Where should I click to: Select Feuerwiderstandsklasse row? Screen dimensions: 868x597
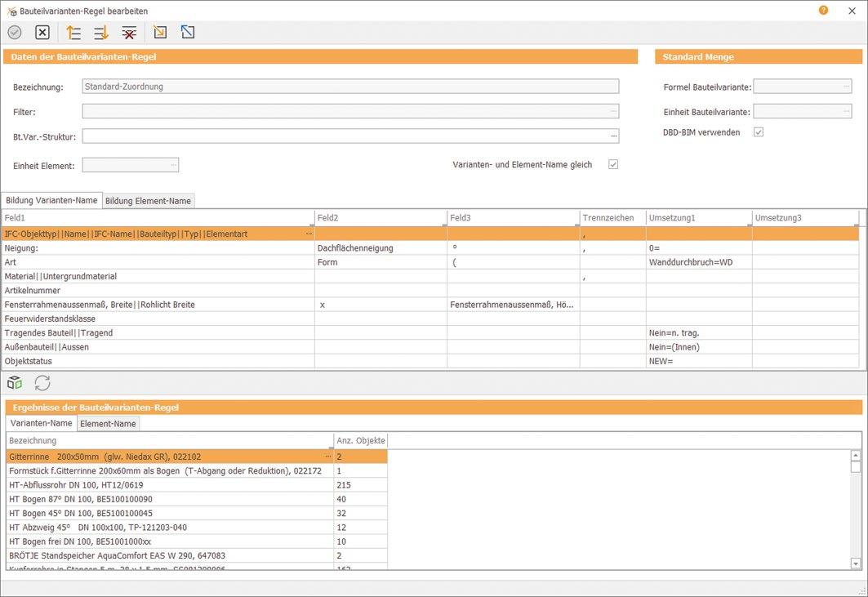(430, 319)
